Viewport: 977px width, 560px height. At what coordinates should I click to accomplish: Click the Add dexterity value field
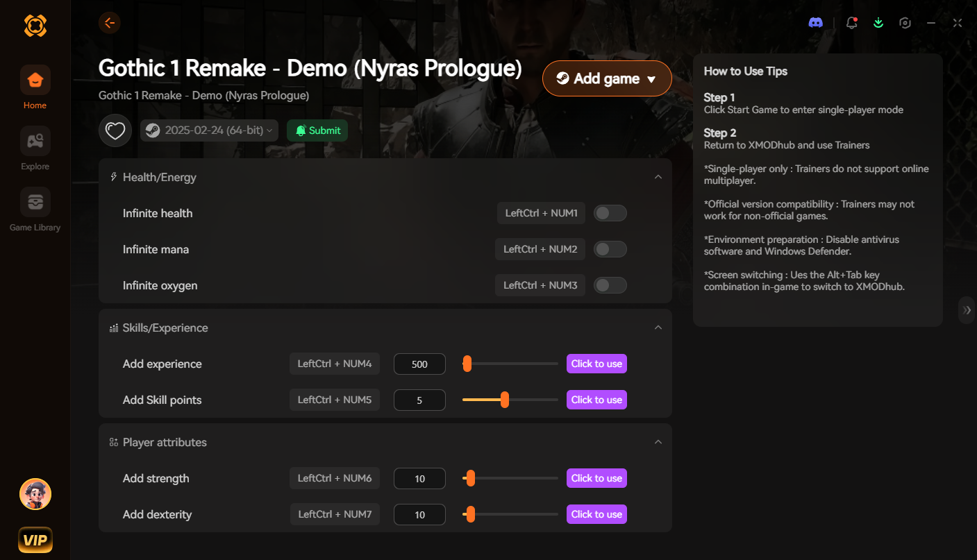(419, 514)
